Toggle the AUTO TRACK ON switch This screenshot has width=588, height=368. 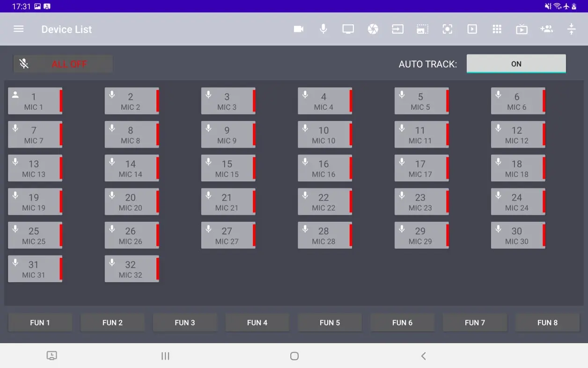coord(516,64)
